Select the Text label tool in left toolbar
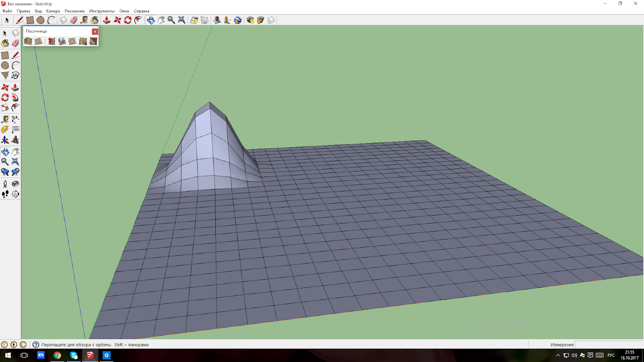Viewport: 644px width, 362px height. click(x=15, y=130)
